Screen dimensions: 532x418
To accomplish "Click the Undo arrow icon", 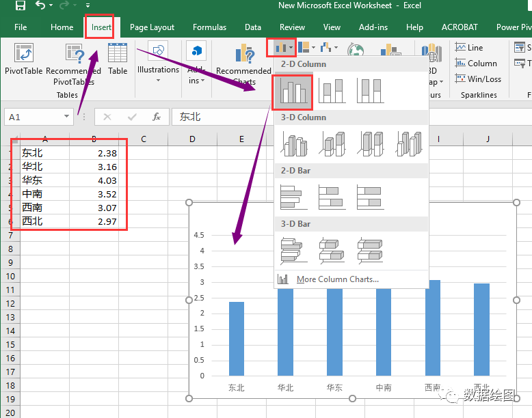I will [x=40, y=5].
